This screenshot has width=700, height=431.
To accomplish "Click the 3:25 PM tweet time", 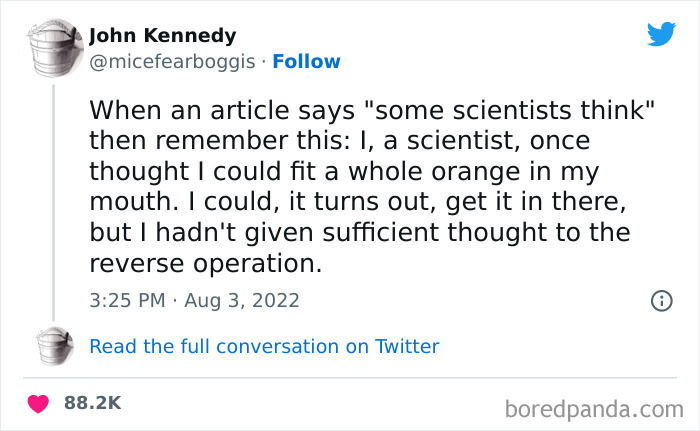I will (126, 300).
